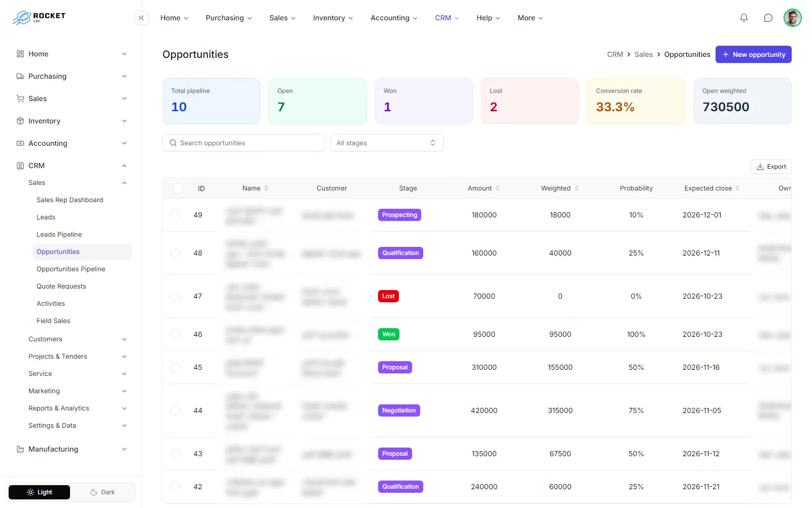Select all rows with the header checkbox
The image size is (812, 508).
pos(178,188)
